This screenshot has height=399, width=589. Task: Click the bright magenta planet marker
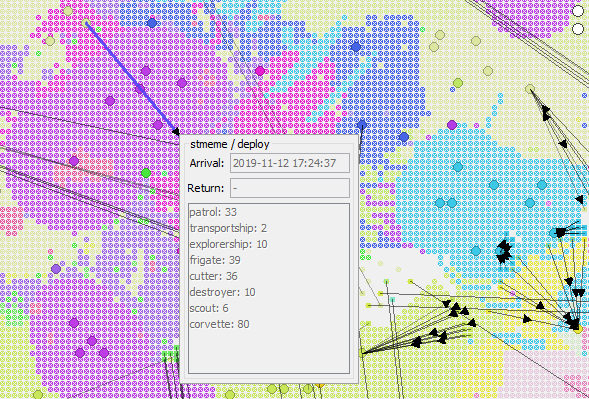coord(260,71)
